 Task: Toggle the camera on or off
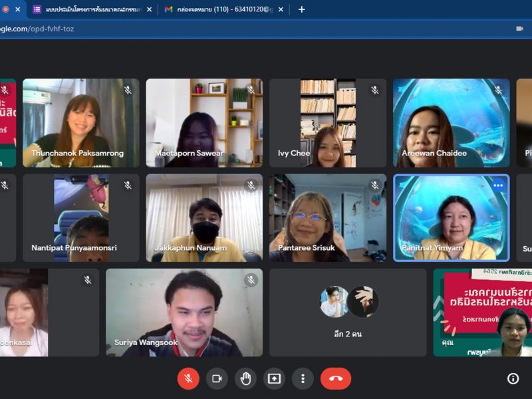point(217,378)
